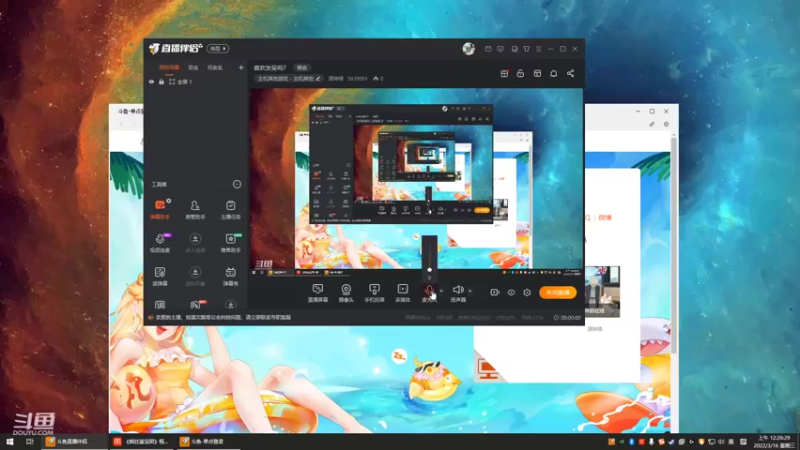Open the notification bell
The image size is (800, 450).
click(554, 73)
